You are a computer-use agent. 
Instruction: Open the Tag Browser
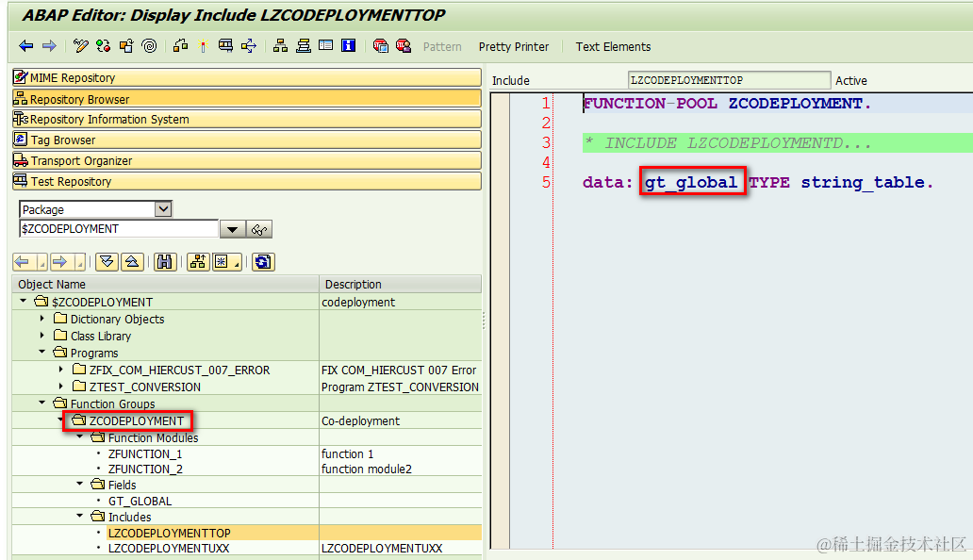(246, 140)
